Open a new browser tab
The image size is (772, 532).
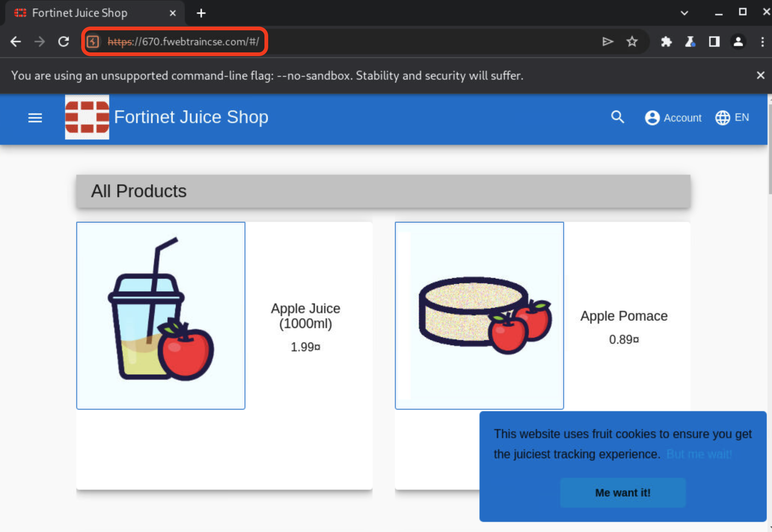click(201, 13)
